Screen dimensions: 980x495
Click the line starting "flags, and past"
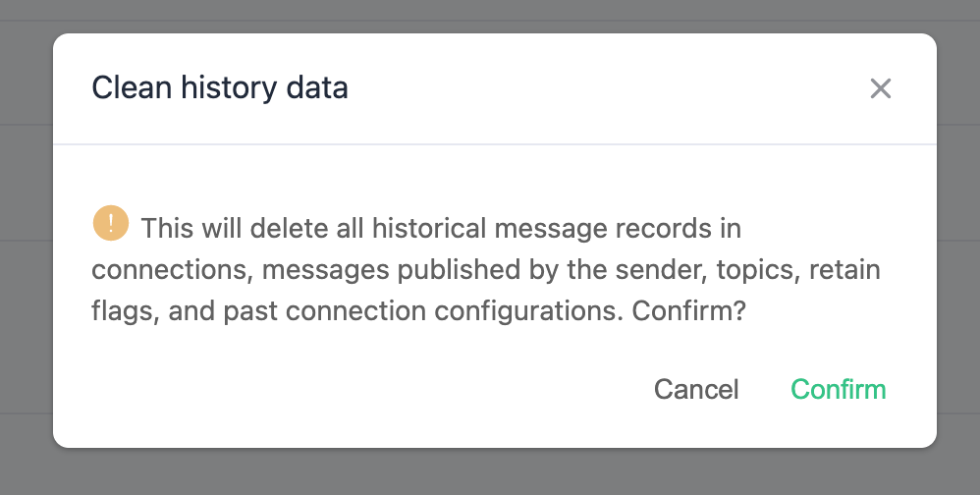click(x=419, y=312)
